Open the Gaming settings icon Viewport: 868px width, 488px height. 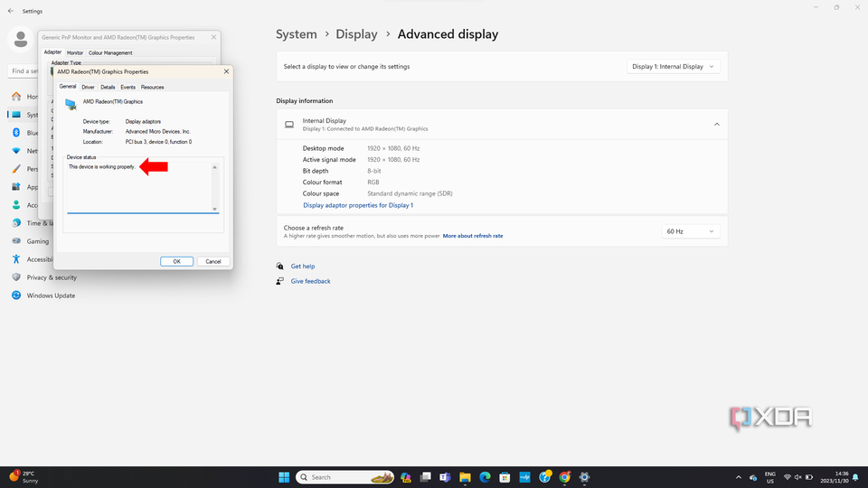click(x=16, y=241)
